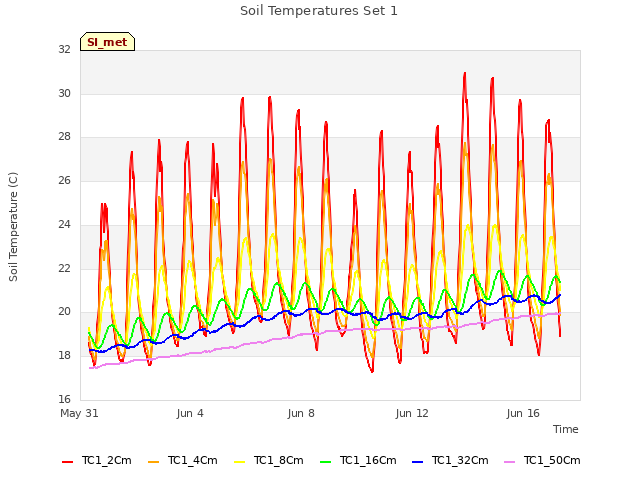Toggle the TC1_2Cm legend entry
Viewport: 640px width, 480px height.
[x=97, y=461]
